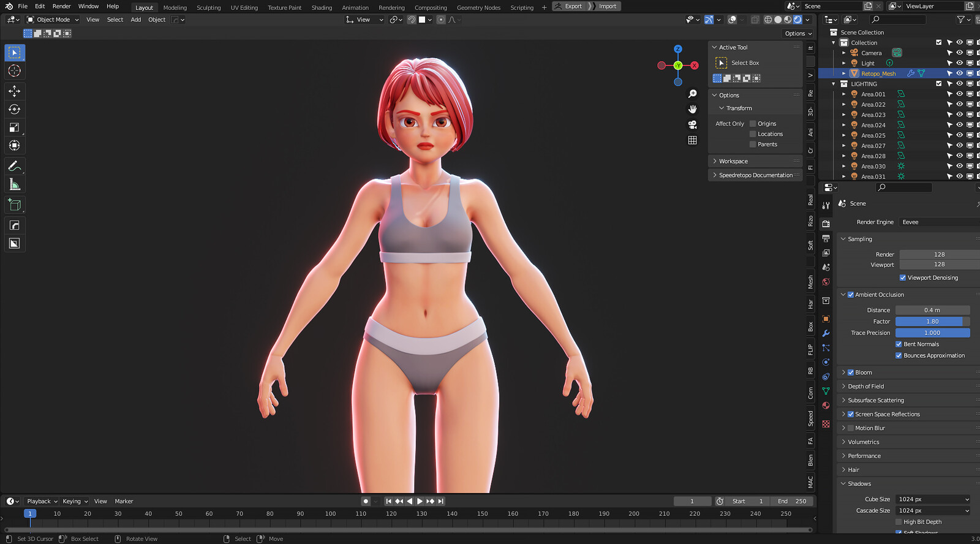Toggle Screen Space Reflections checkbox

851,415
